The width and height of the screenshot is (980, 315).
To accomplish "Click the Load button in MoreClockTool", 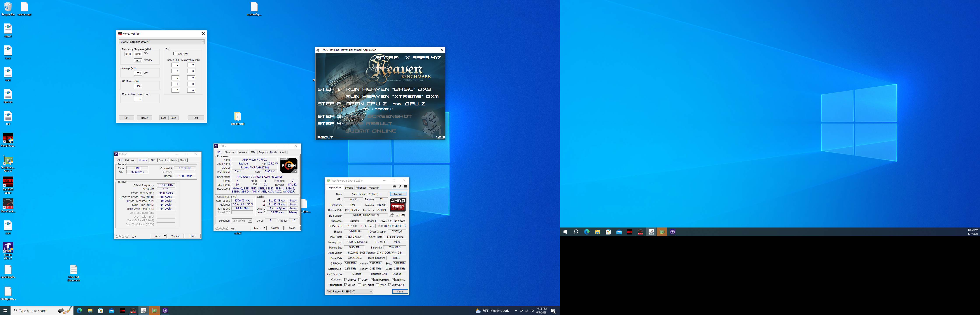I will click(164, 118).
